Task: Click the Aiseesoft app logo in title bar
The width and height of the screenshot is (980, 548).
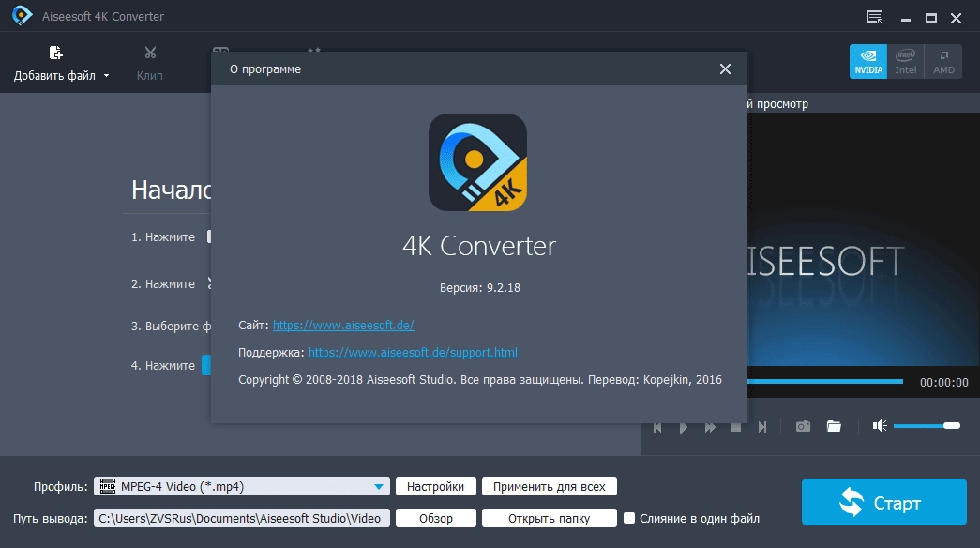Action: (22, 16)
